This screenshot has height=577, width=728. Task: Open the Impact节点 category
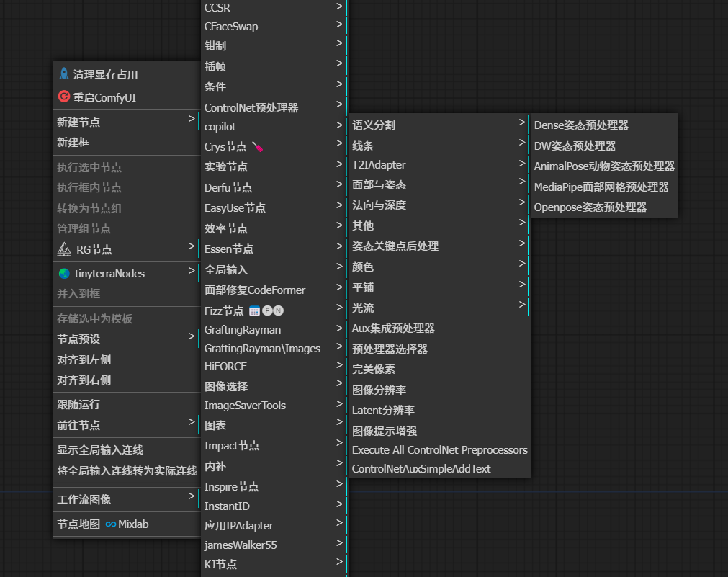coord(274,445)
